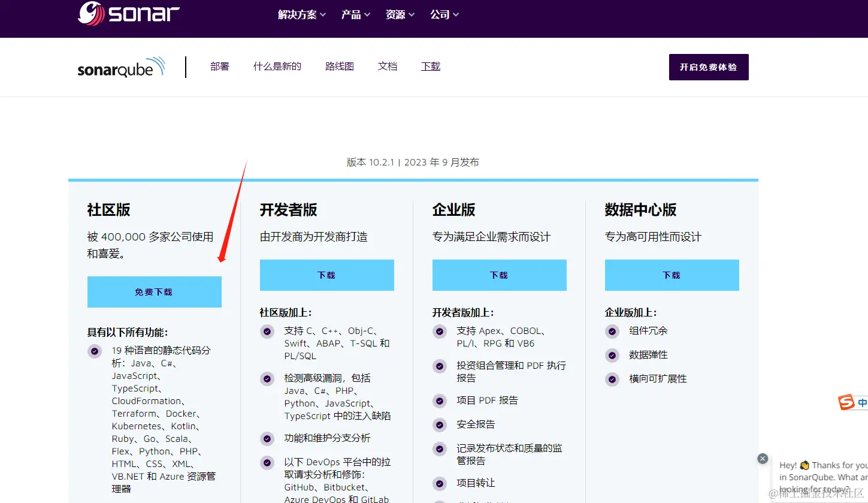The width and height of the screenshot is (868, 503).
Task: Click 下载 button under 企业版
Action: tap(500, 275)
